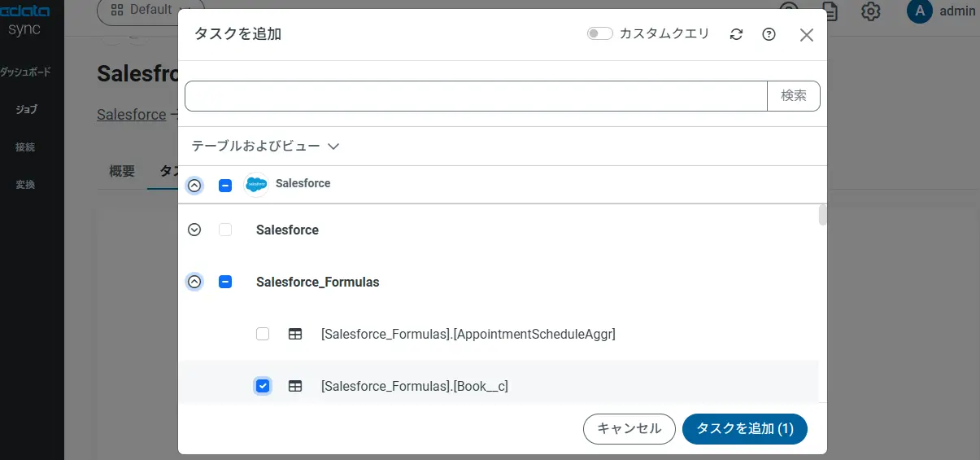Image resolution: width=980 pixels, height=460 pixels.
Task: Toggle the Salesforce_Formulas schema checkbox
Action: (x=225, y=282)
